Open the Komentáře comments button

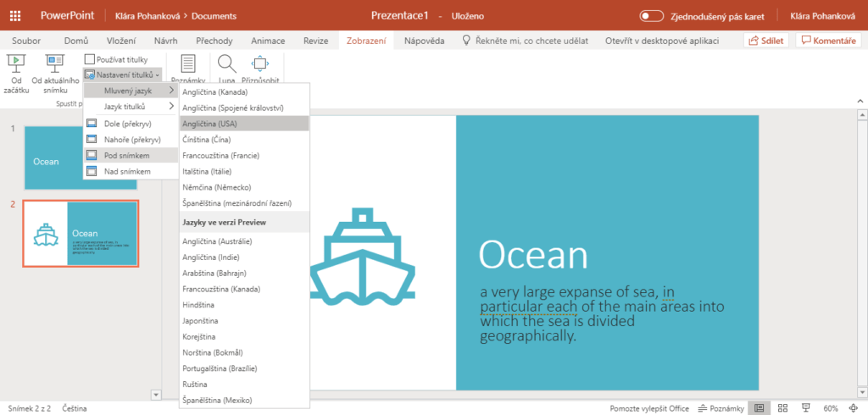[x=829, y=41]
